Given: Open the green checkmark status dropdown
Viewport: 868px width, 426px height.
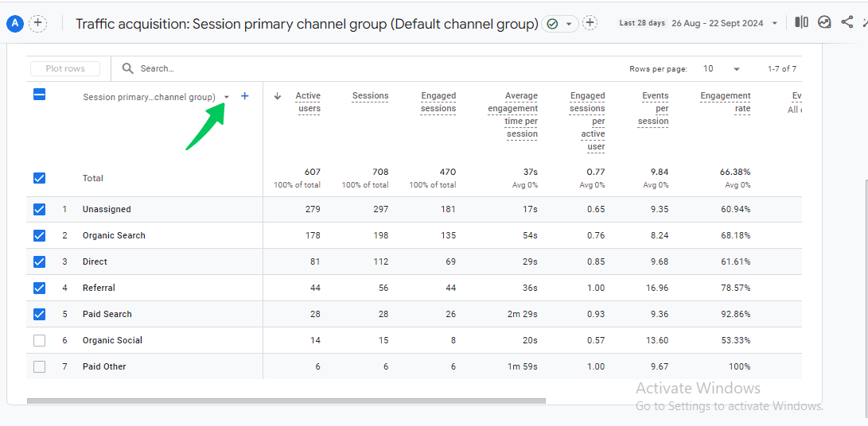Looking at the screenshot, I should pyautogui.click(x=559, y=24).
